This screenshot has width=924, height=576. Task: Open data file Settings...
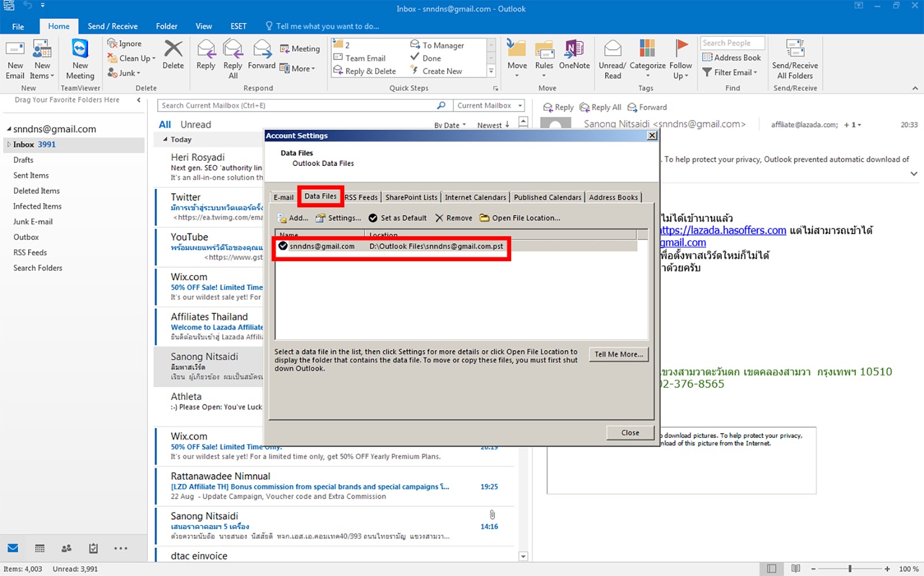click(x=338, y=218)
